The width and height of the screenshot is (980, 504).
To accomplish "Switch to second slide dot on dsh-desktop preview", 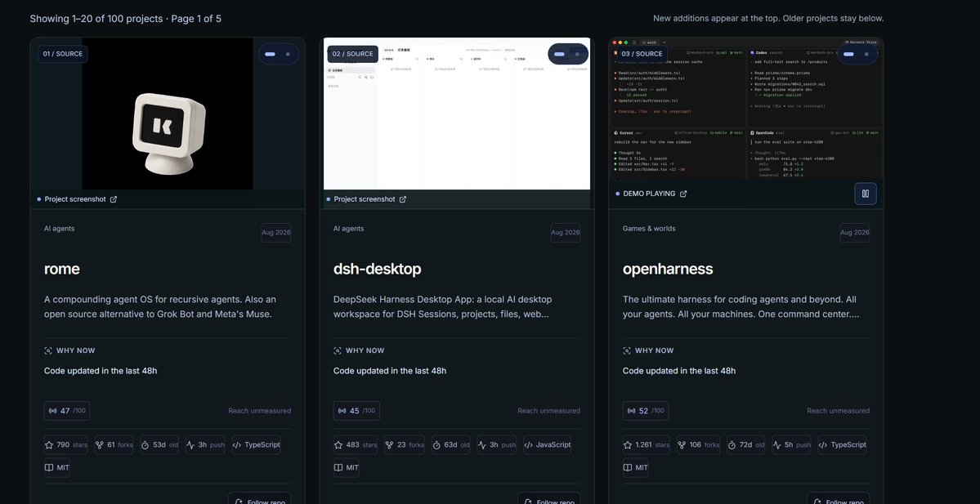I will point(577,55).
